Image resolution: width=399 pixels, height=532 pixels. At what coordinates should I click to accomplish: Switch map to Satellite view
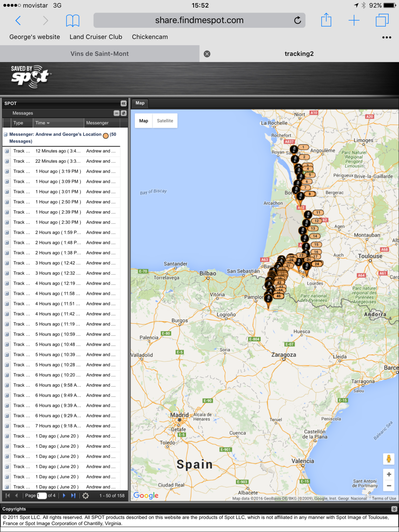click(x=165, y=121)
